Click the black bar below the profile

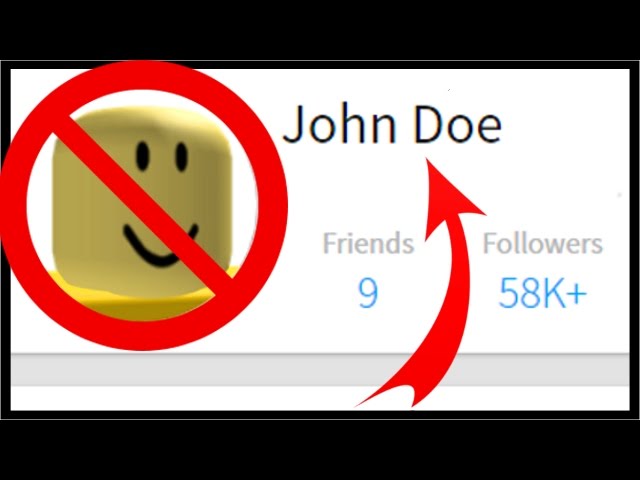point(320,450)
